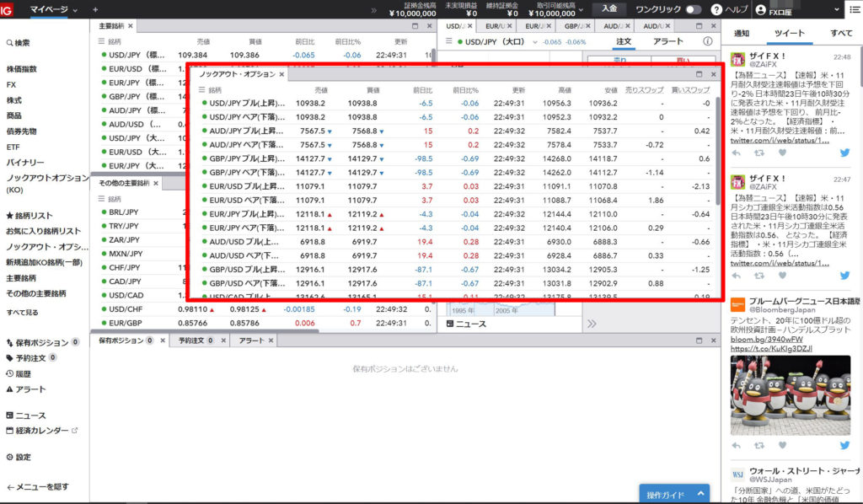Open アラート in the left sidebar
863x504 pixels.
point(26,389)
